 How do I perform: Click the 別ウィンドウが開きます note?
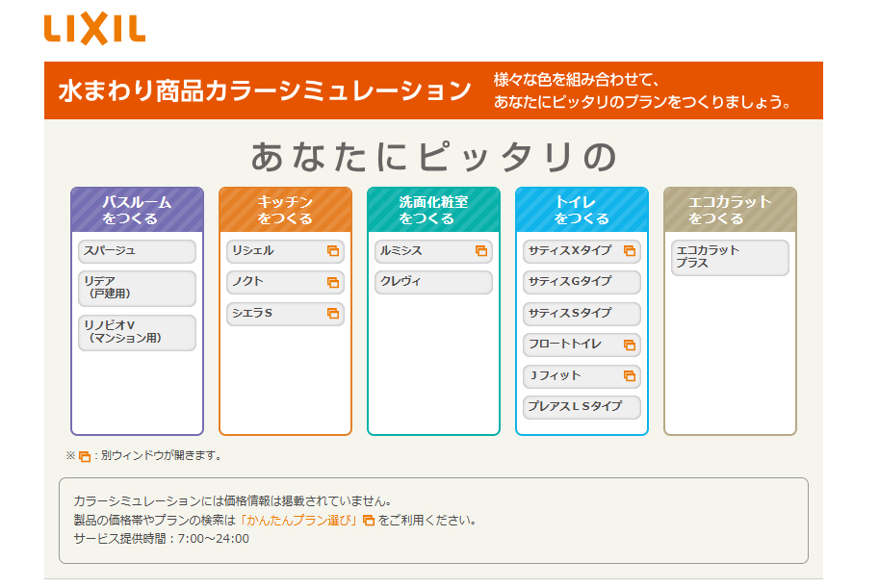[x=163, y=456]
